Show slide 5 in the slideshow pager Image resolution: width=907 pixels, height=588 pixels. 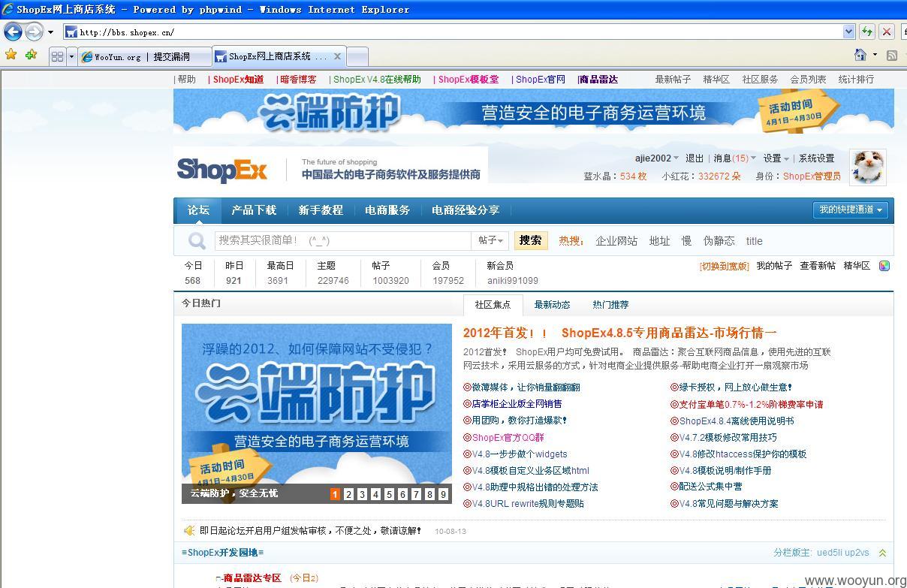tap(389, 494)
